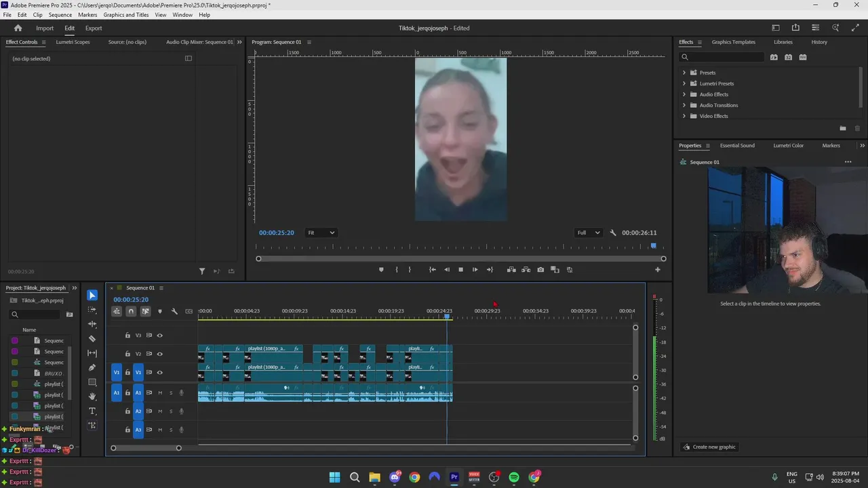Select the Type tool
Viewport: 868px width, 488px height.
(x=92, y=411)
